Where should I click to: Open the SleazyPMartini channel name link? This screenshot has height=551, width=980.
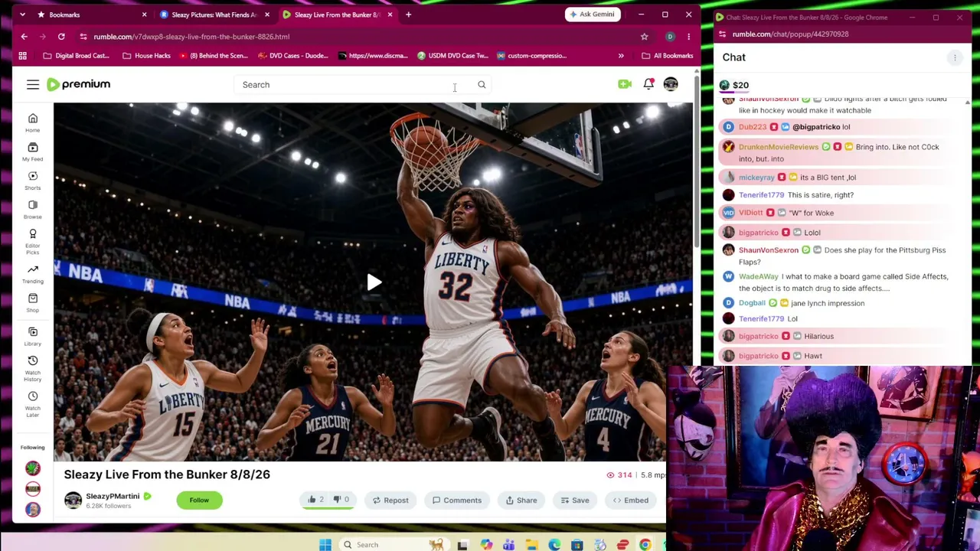[113, 496]
